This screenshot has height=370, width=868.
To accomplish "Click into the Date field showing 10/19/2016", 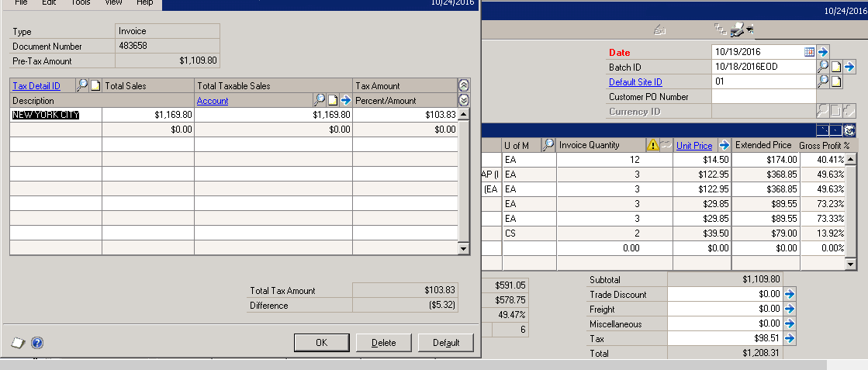I will click(757, 52).
